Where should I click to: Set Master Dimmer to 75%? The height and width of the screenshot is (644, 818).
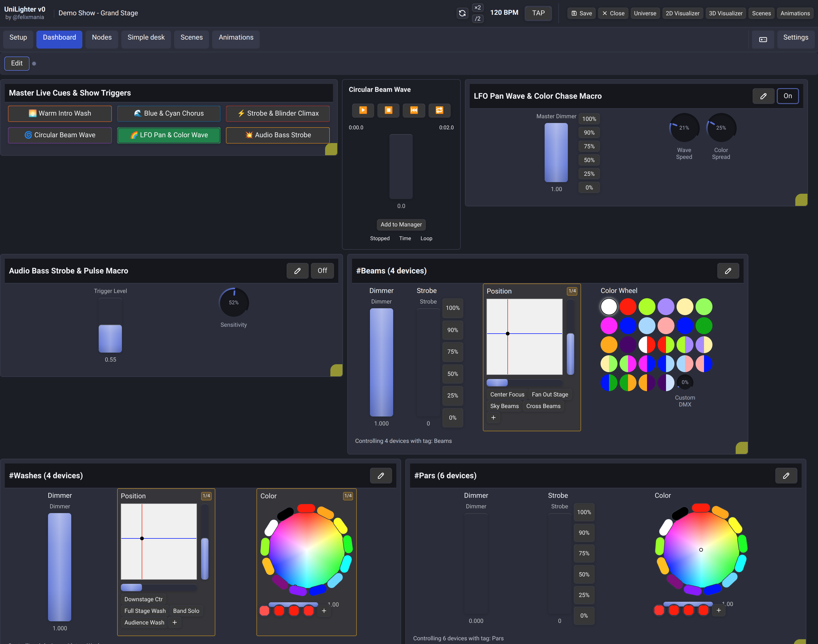(x=589, y=147)
